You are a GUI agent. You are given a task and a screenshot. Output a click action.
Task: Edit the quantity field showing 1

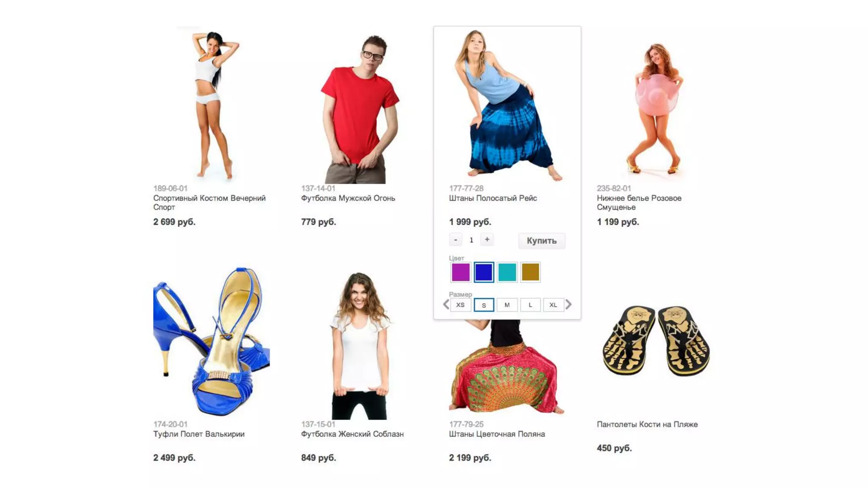[471, 240]
